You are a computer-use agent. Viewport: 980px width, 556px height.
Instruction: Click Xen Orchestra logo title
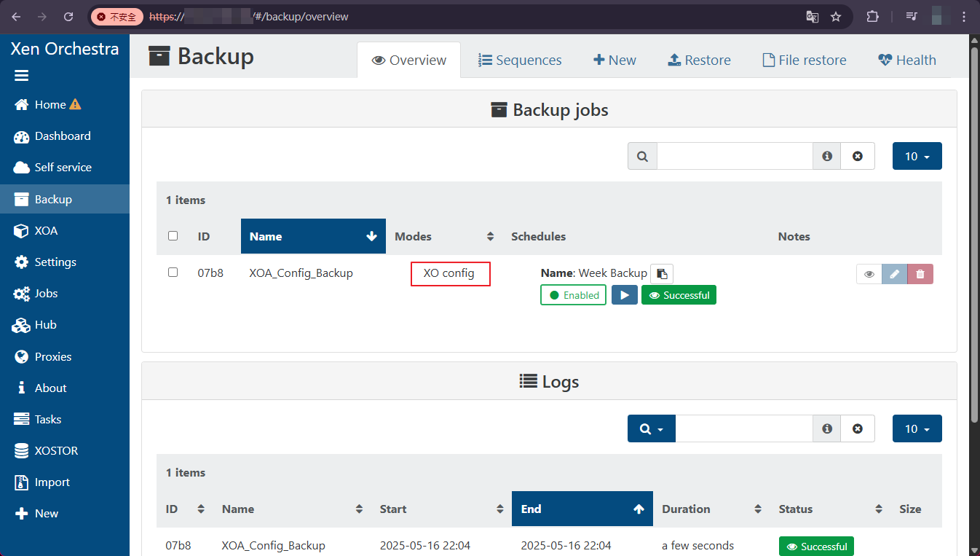click(65, 49)
